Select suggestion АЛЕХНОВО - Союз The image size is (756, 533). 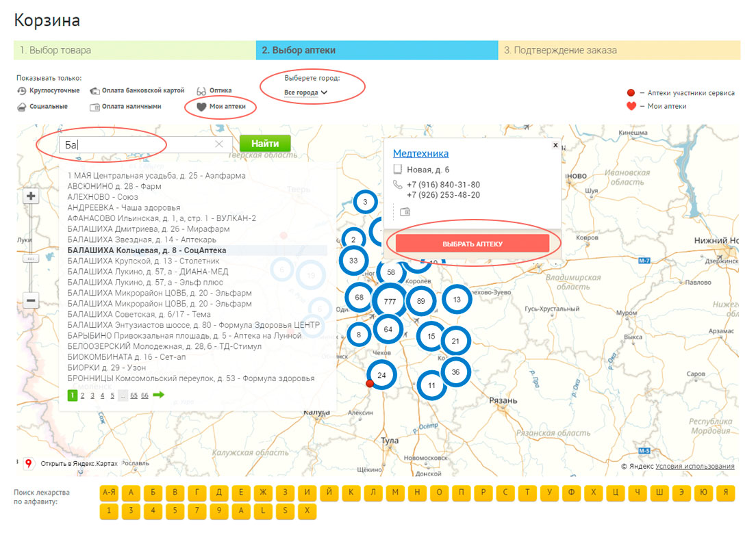[x=103, y=197]
